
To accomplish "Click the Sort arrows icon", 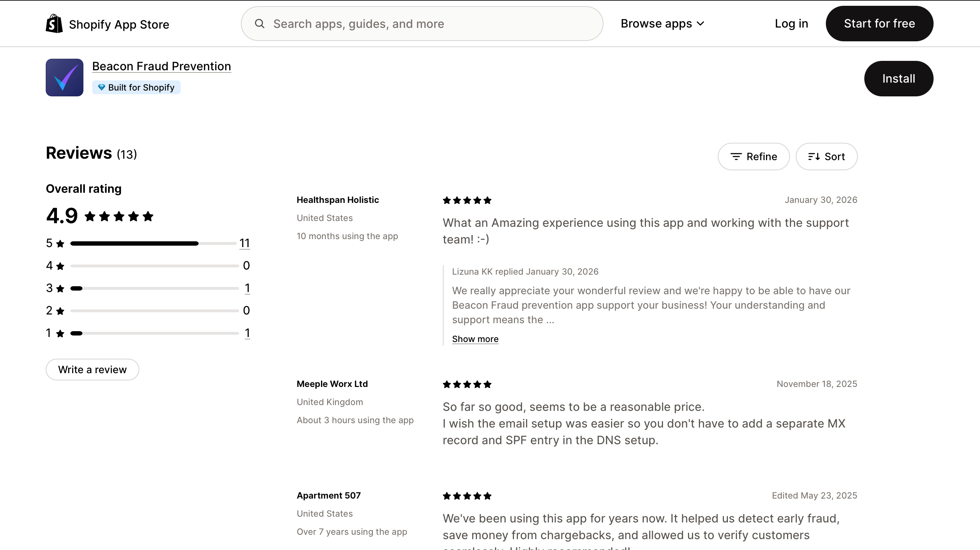I will click(814, 157).
